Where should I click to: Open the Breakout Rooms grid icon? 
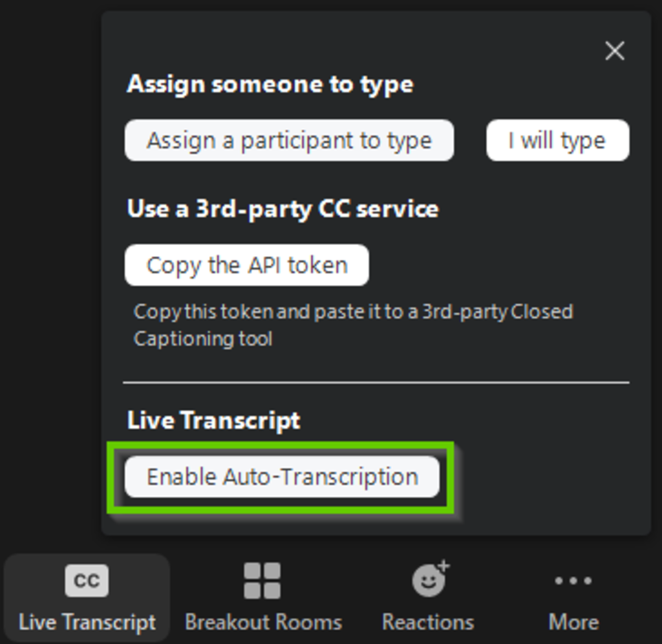tap(263, 580)
